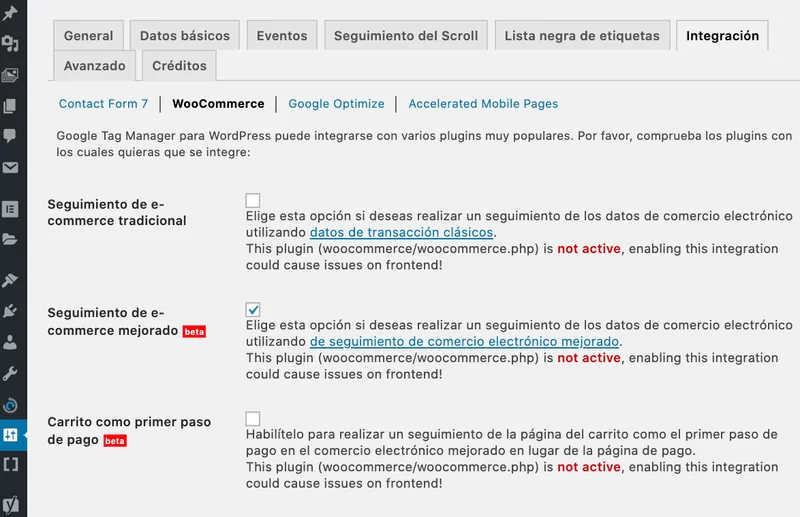Open Contact via the envelope sidebar icon
Screen dimensions: 800x517
[10, 167]
